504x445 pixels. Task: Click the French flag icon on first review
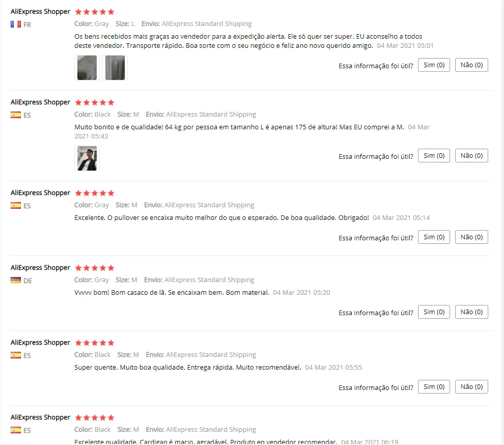tap(16, 24)
